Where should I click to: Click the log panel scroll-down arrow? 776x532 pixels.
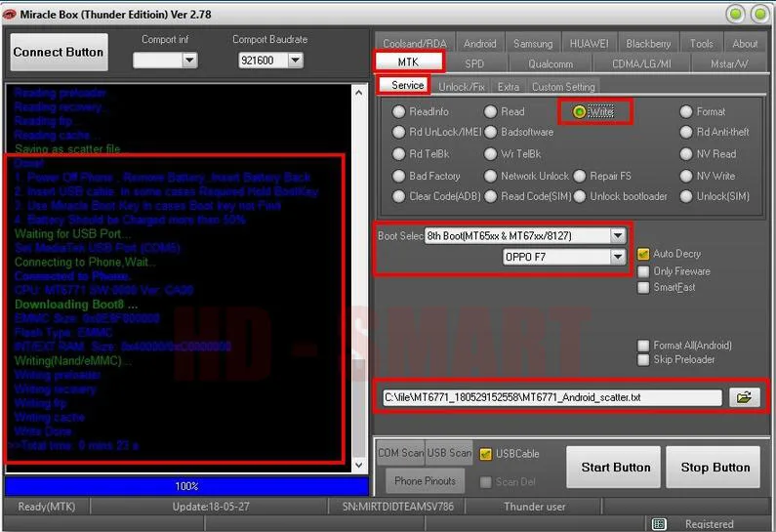coord(359,466)
